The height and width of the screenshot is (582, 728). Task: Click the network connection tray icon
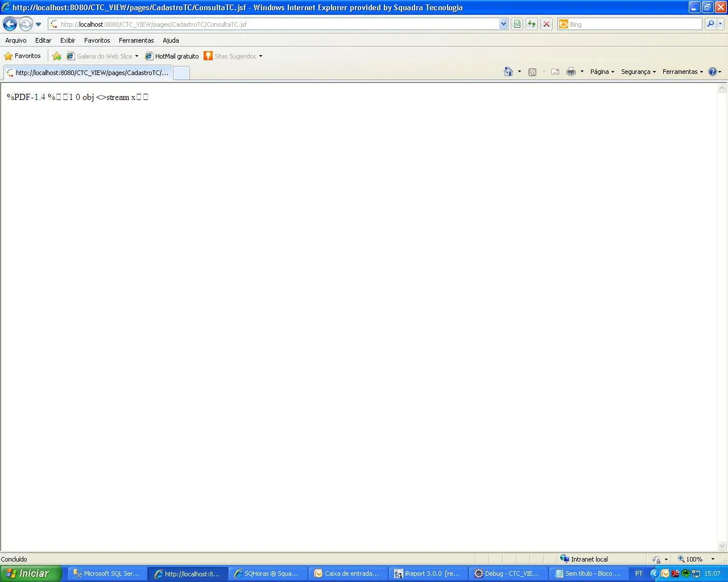click(696, 573)
